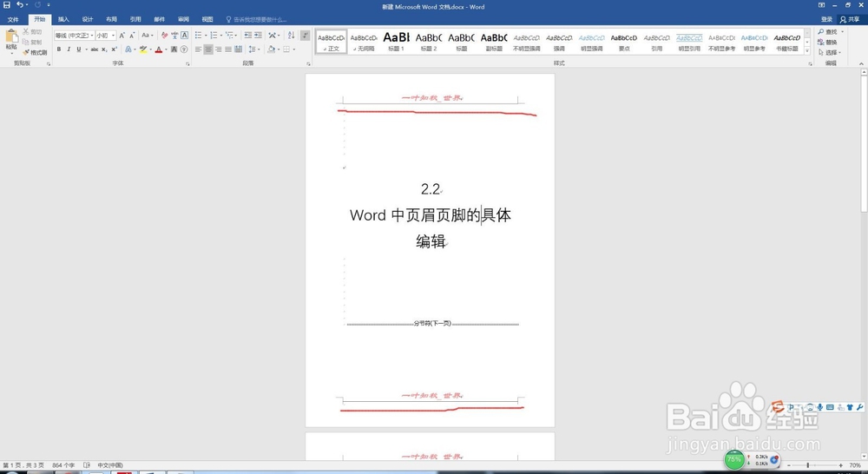Toggle center alignment
Screen dimensions: 868x474
pos(208,49)
